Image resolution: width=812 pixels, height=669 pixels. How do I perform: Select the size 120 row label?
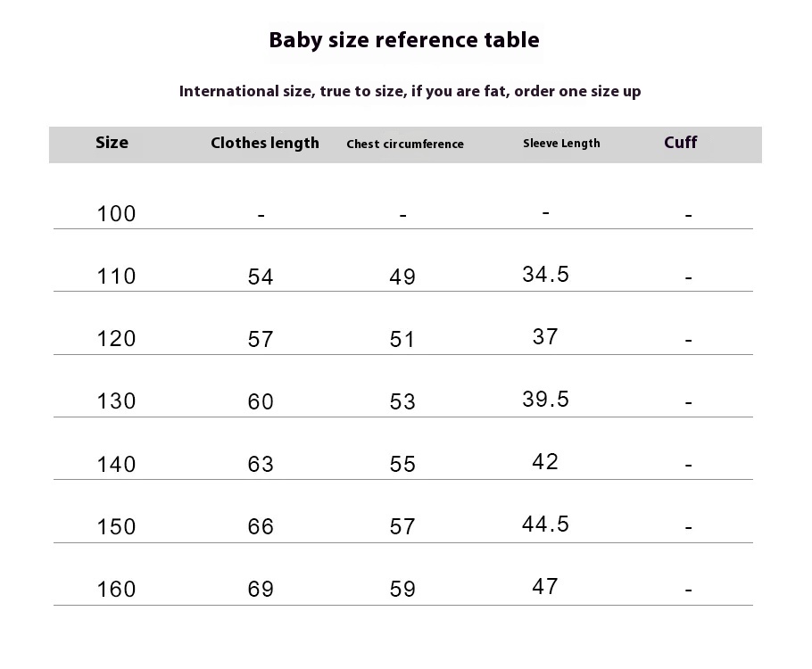point(117,339)
